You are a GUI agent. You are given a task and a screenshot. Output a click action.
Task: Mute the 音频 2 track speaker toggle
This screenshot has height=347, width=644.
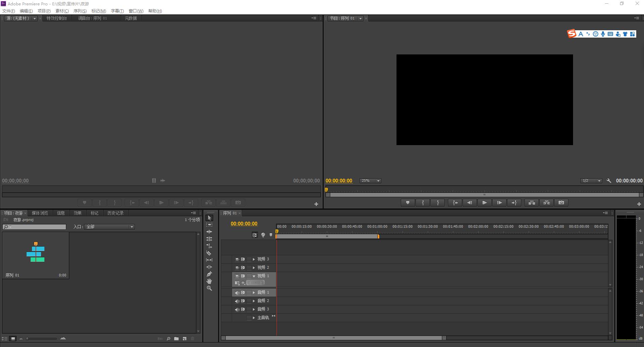(237, 301)
